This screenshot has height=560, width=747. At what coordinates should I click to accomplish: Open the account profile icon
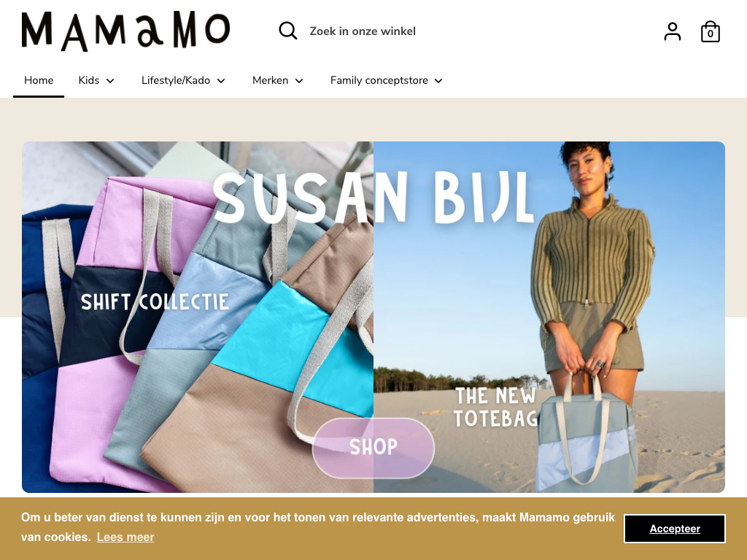[672, 31]
